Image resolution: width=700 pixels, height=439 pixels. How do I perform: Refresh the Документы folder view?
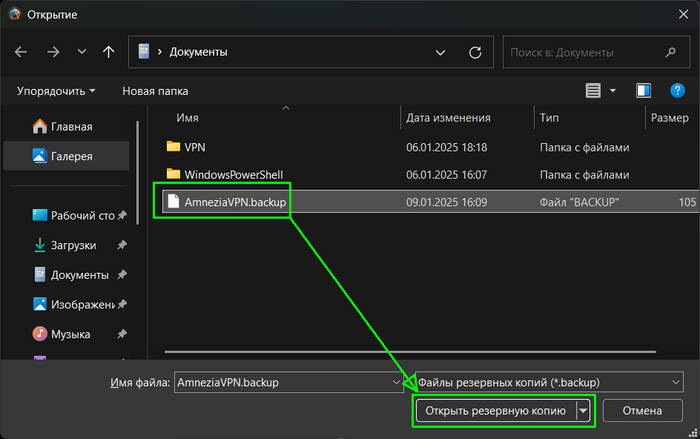pyautogui.click(x=475, y=53)
